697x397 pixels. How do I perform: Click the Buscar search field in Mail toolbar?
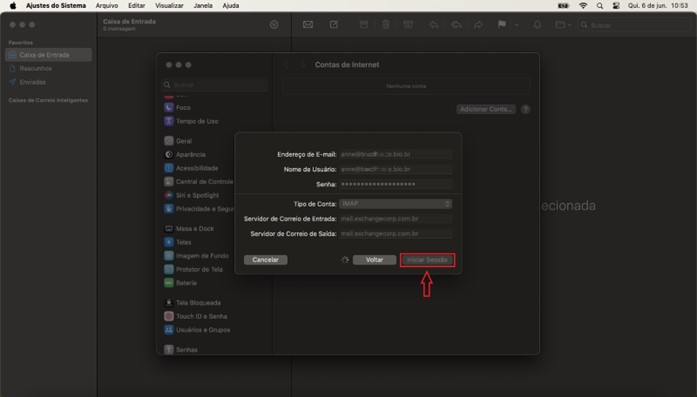tap(634, 25)
